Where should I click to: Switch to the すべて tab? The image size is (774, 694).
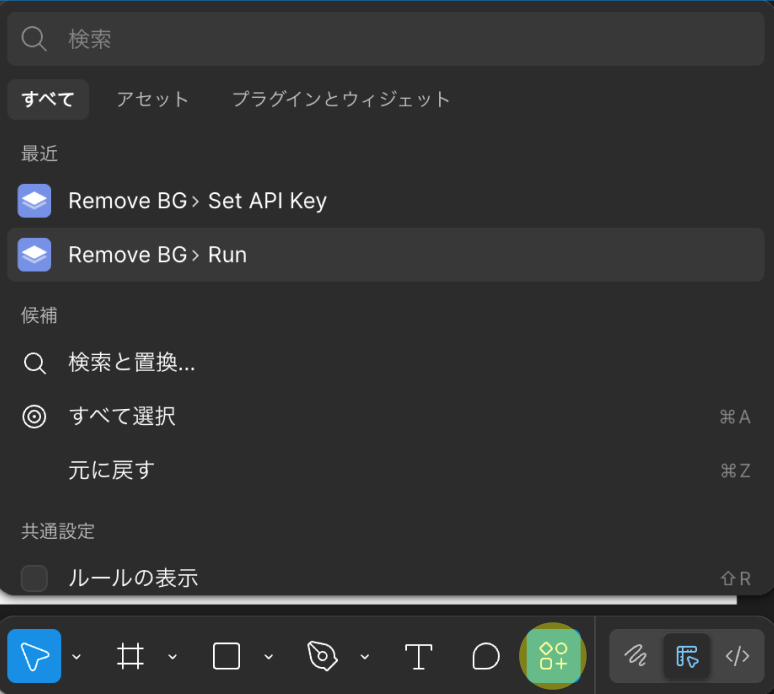(48, 99)
